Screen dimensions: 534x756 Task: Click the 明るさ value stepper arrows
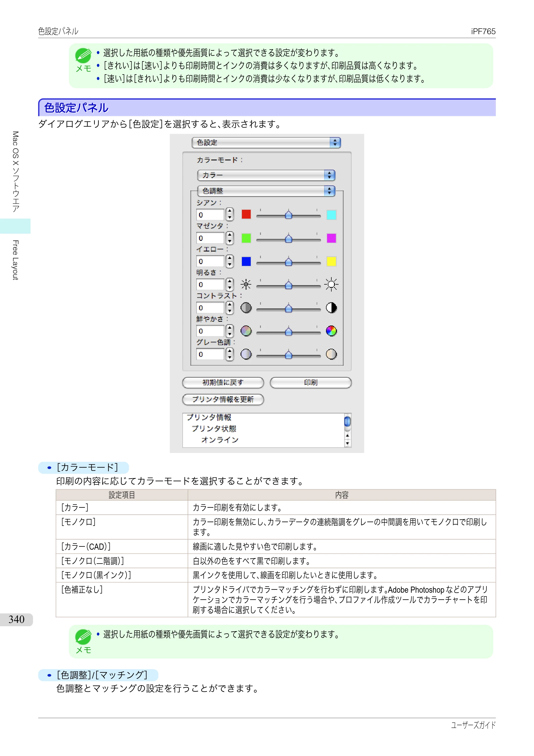pyautogui.click(x=230, y=284)
